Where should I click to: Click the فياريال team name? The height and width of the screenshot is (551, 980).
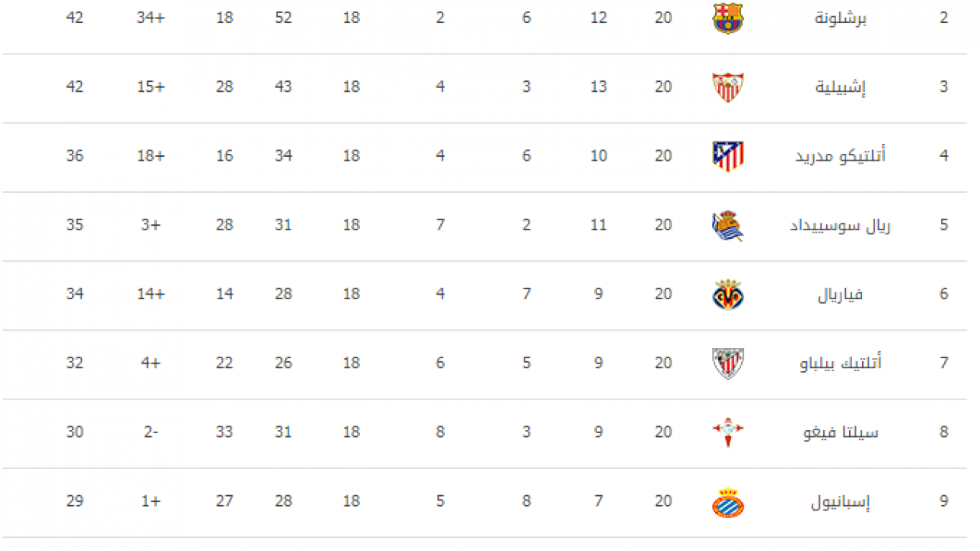[x=841, y=295]
